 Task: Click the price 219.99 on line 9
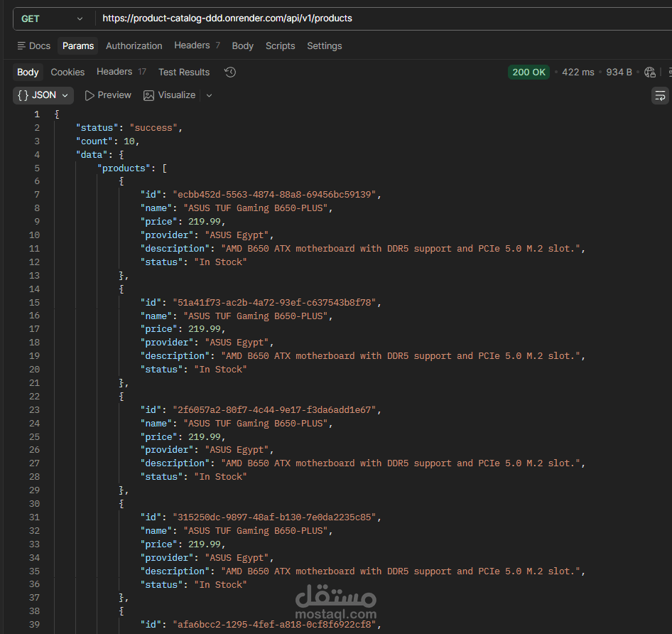pyautogui.click(x=205, y=222)
